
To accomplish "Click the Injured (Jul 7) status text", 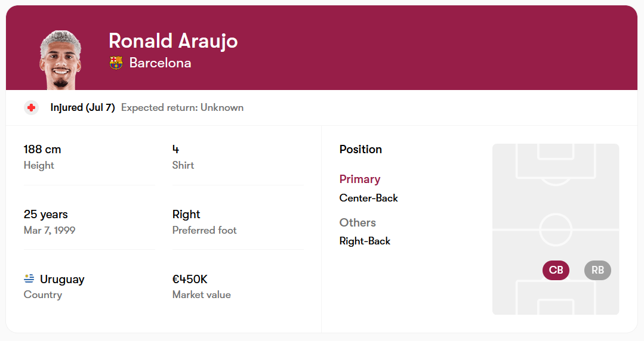I will pyautogui.click(x=82, y=108).
